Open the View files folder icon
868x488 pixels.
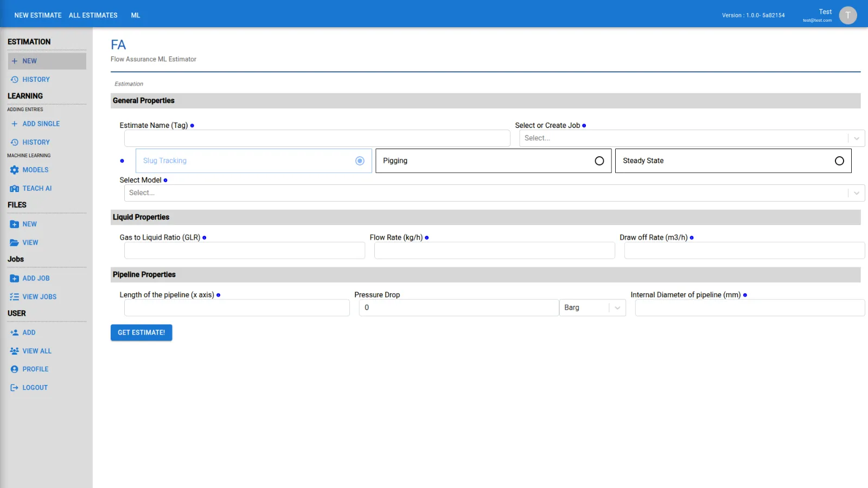tap(14, 242)
